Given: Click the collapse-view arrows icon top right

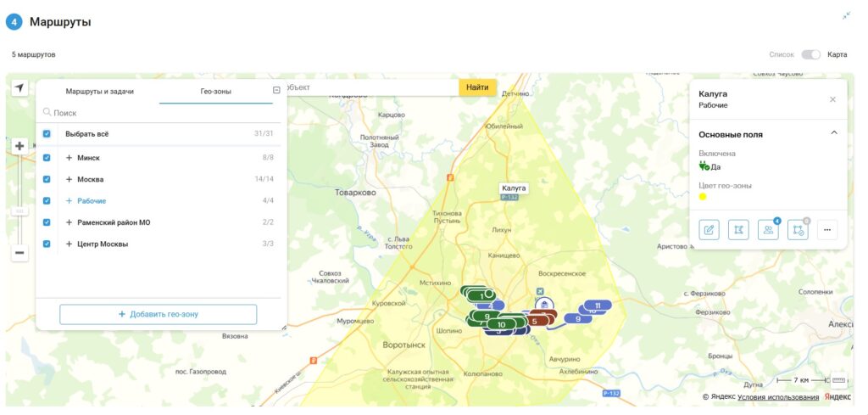Looking at the screenshot, I should [x=846, y=15].
